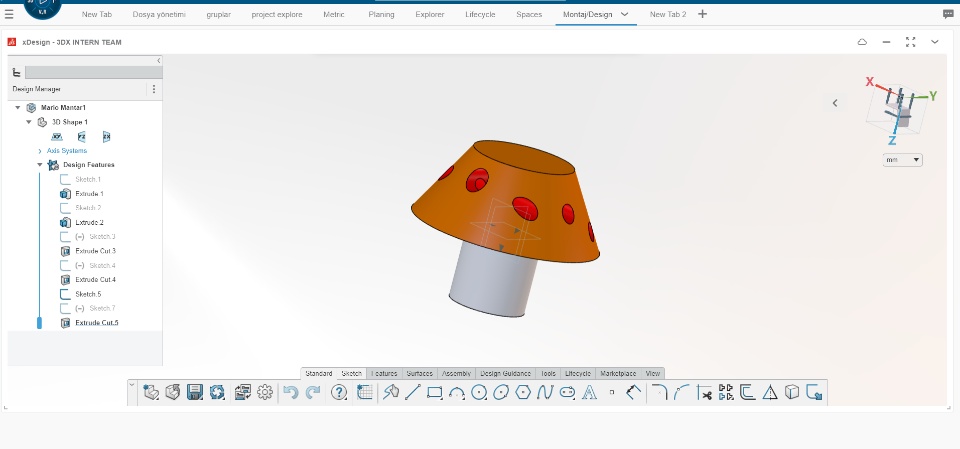This screenshot has height=449, width=960.
Task: Click the Save icon in the toolbar
Action: 195,392
